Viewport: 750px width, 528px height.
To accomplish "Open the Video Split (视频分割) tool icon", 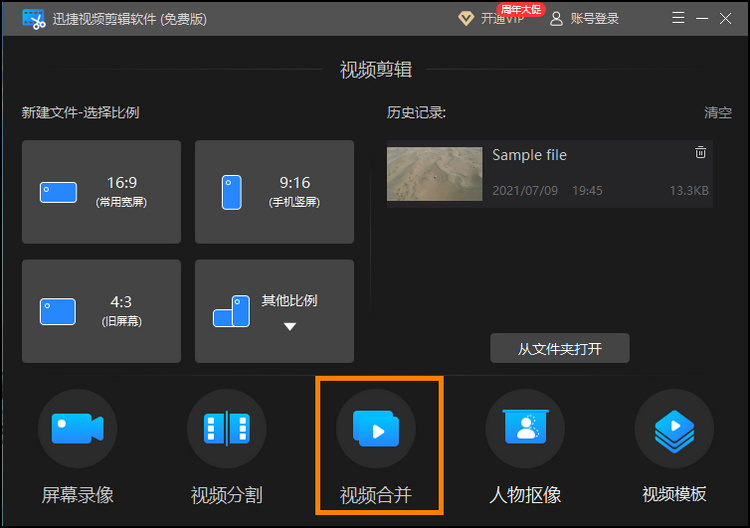I will 227,428.
